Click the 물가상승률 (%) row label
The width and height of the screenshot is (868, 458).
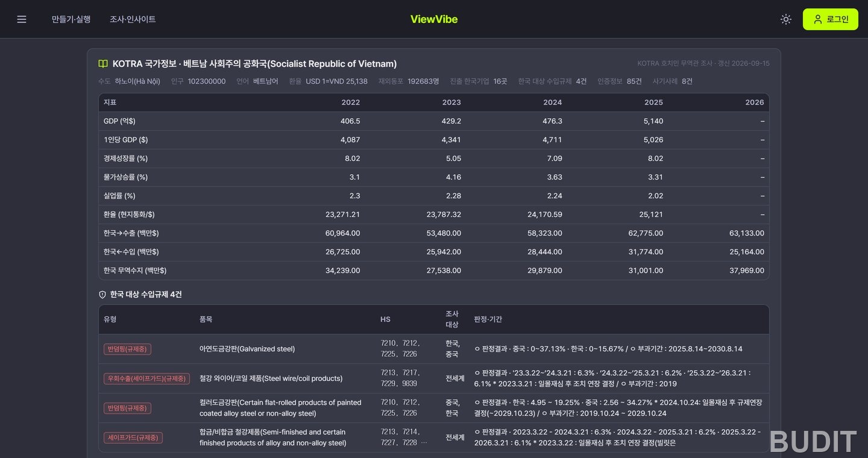(x=125, y=177)
